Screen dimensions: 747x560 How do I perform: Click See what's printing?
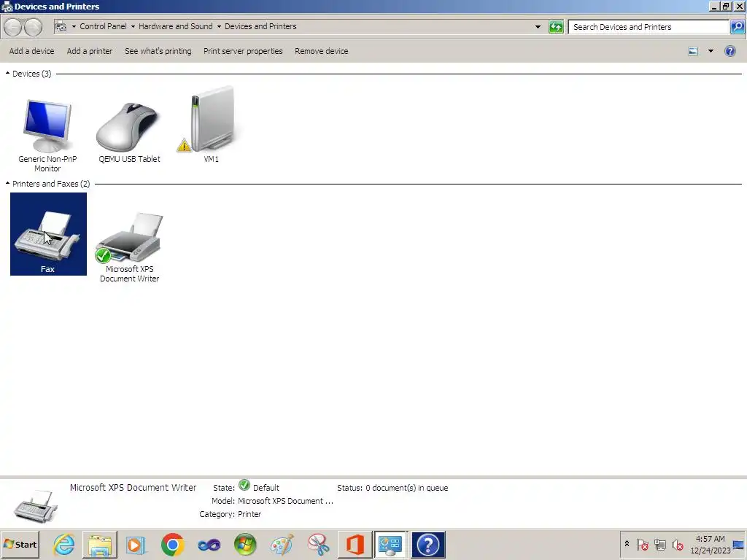(158, 51)
